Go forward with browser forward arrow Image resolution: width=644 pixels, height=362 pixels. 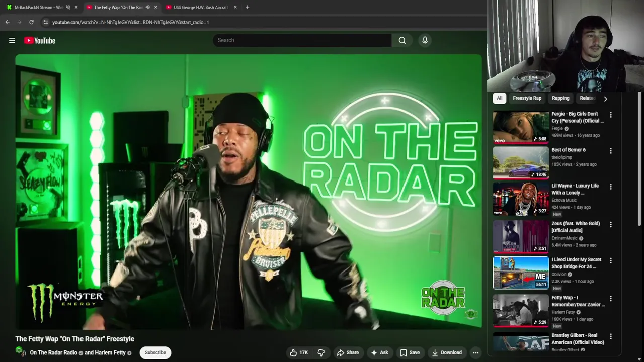19,22
